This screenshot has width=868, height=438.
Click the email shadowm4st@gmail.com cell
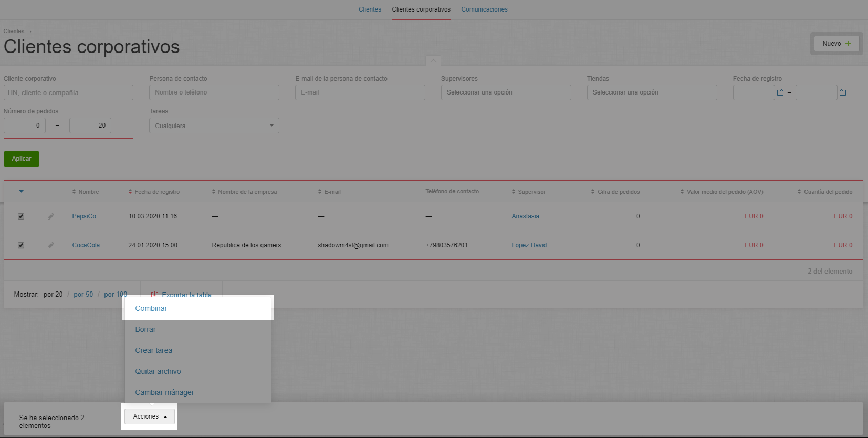tap(353, 245)
